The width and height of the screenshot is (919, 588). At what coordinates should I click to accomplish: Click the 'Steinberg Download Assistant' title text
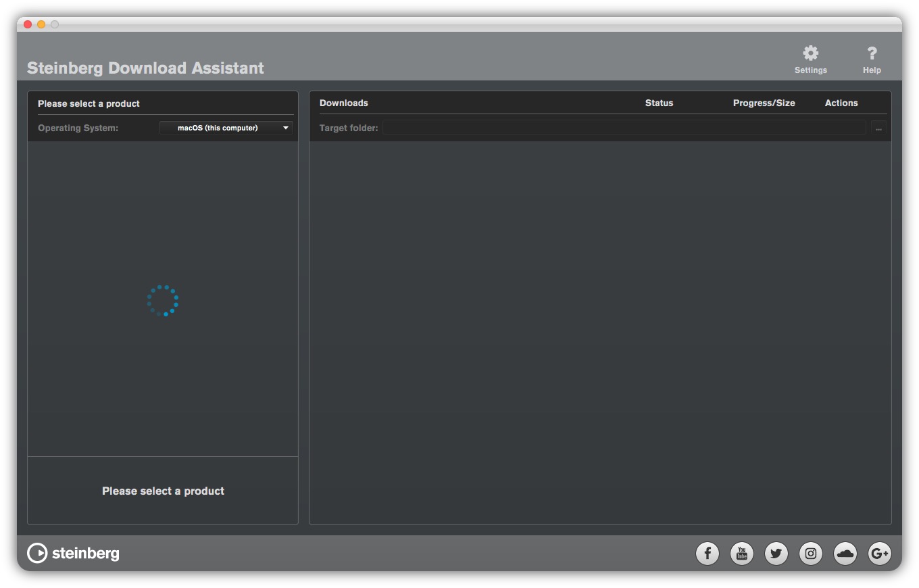(x=145, y=68)
